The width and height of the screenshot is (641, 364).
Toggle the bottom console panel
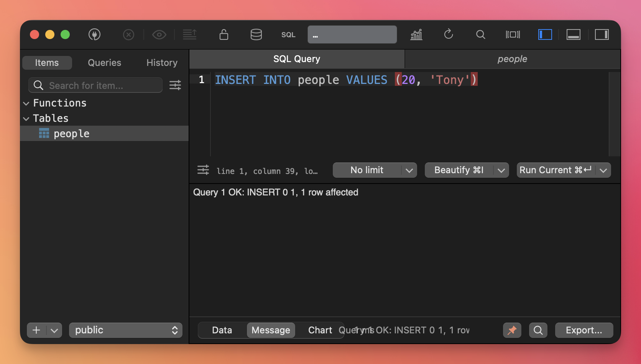(x=573, y=35)
